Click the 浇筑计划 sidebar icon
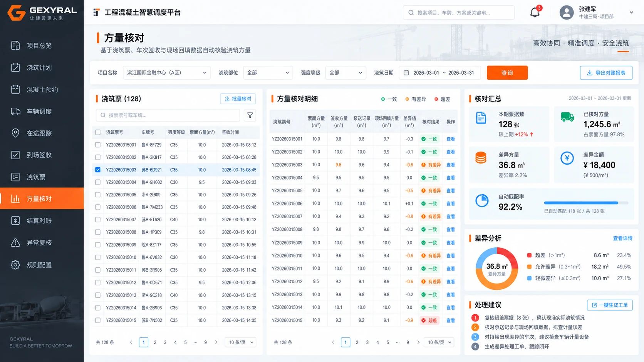 coord(15,67)
